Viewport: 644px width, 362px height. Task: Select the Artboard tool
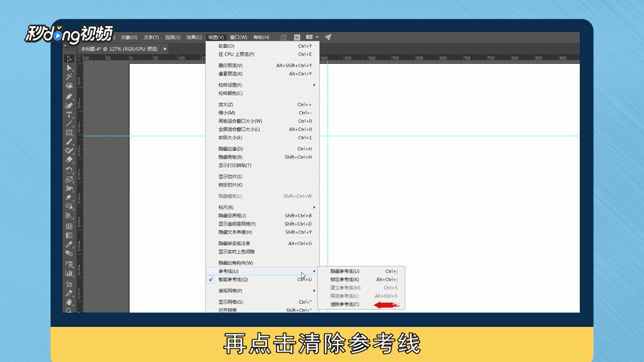pos(69,284)
